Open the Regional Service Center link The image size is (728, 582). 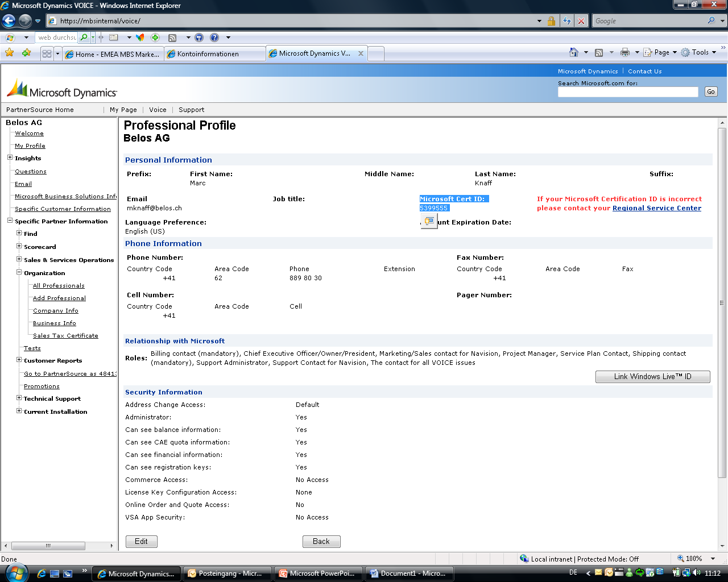657,208
